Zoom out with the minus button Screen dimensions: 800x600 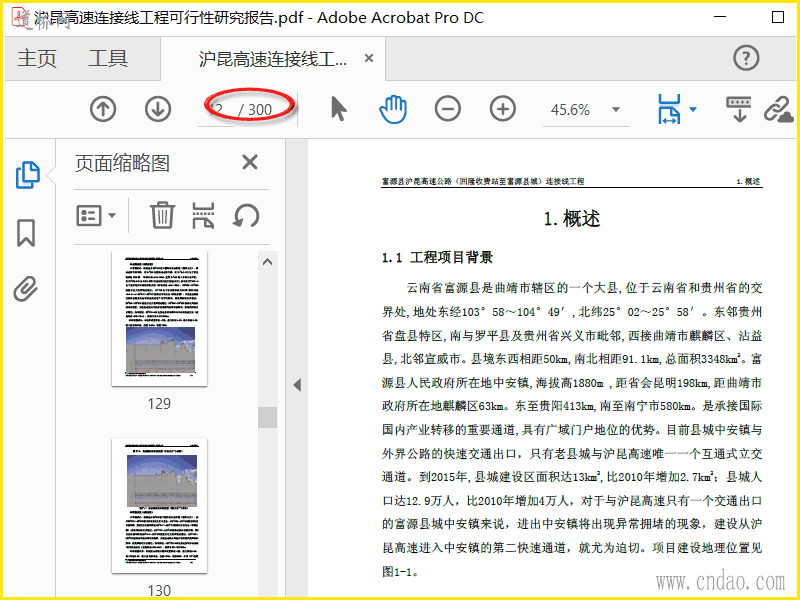click(x=448, y=109)
